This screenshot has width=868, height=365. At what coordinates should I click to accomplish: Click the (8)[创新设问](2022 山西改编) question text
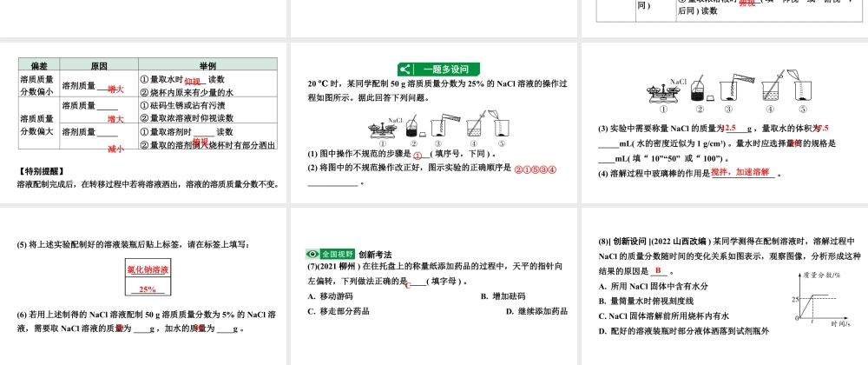(730, 256)
